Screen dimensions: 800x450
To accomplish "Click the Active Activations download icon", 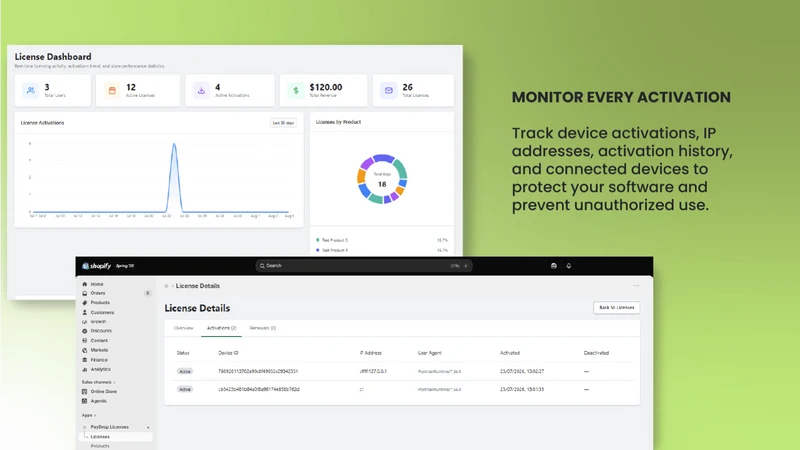I will [x=201, y=90].
